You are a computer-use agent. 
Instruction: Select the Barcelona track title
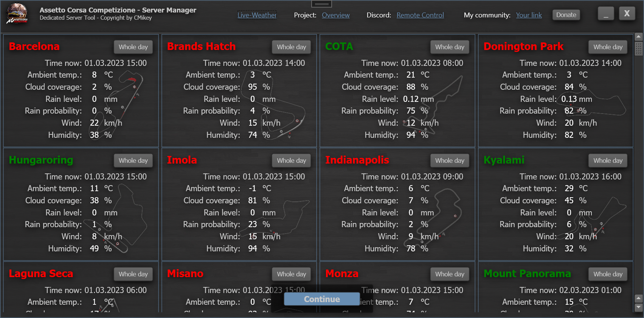click(x=34, y=47)
